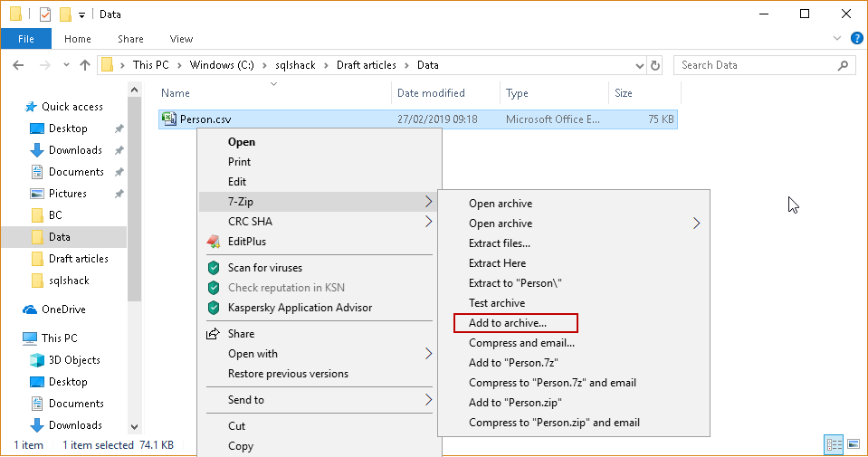The width and height of the screenshot is (868, 457).
Task: Click the blue File button
Action: tap(25, 39)
